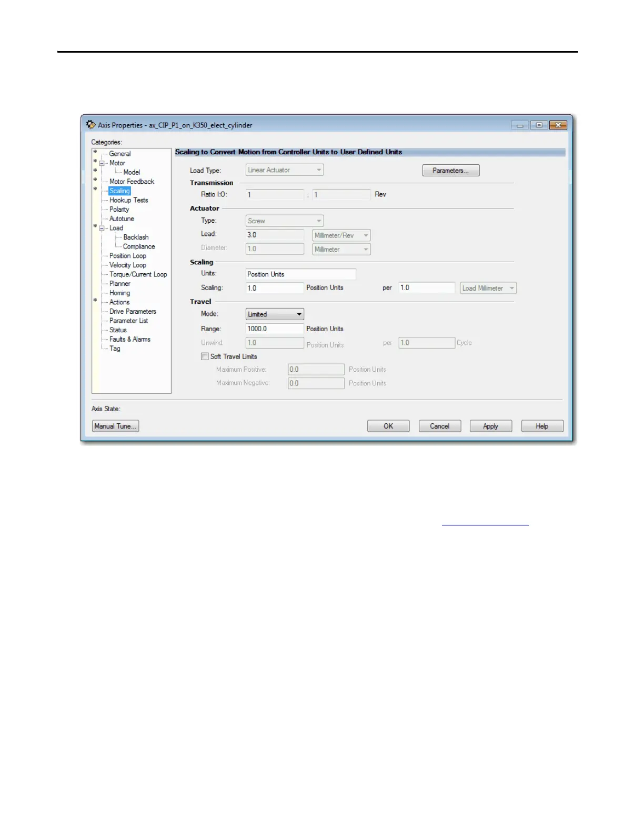The image size is (644, 834).
Task: Click the Unwind value field
Action: point(275,343)
